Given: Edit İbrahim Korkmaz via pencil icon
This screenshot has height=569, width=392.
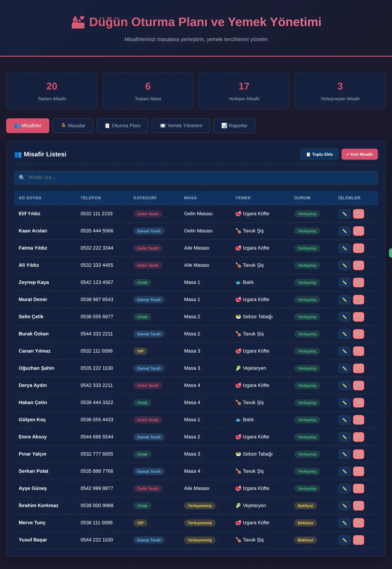Looking at the screenshot, I should (344, 506).
